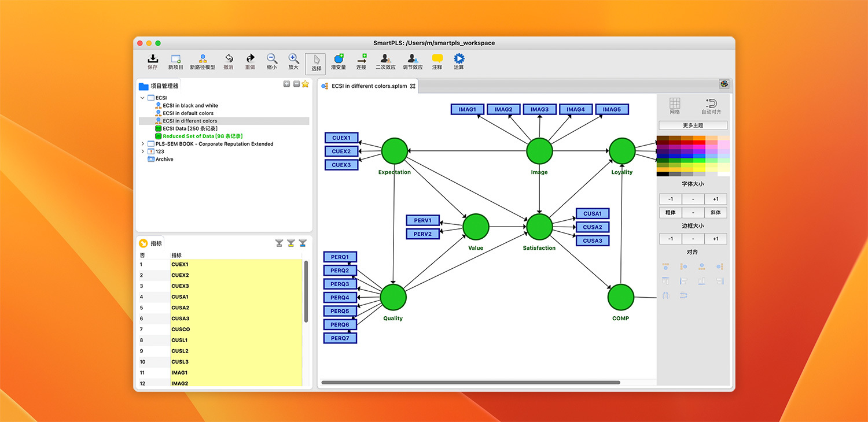Open 更多主题 for additional themes
The height and width of the screenshot is (422, 868).
(x=692, y=125)
